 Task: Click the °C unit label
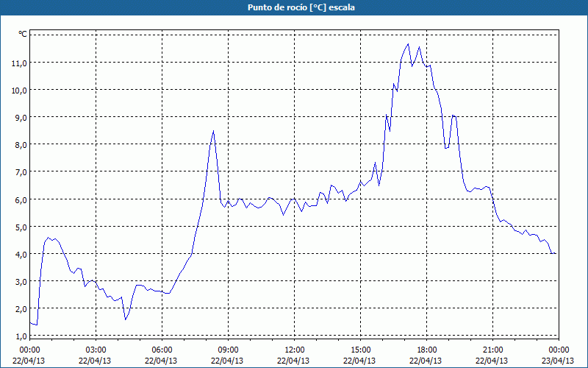[x=23, y=34]
